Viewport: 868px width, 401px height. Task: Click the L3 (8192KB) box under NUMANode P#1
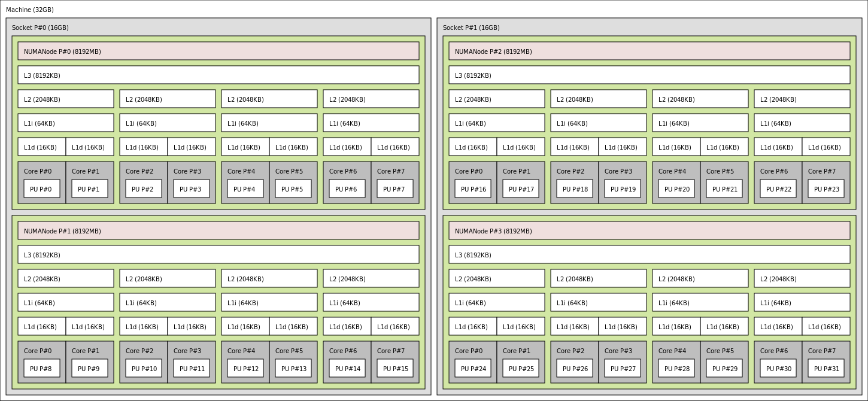tap(218, 255)
